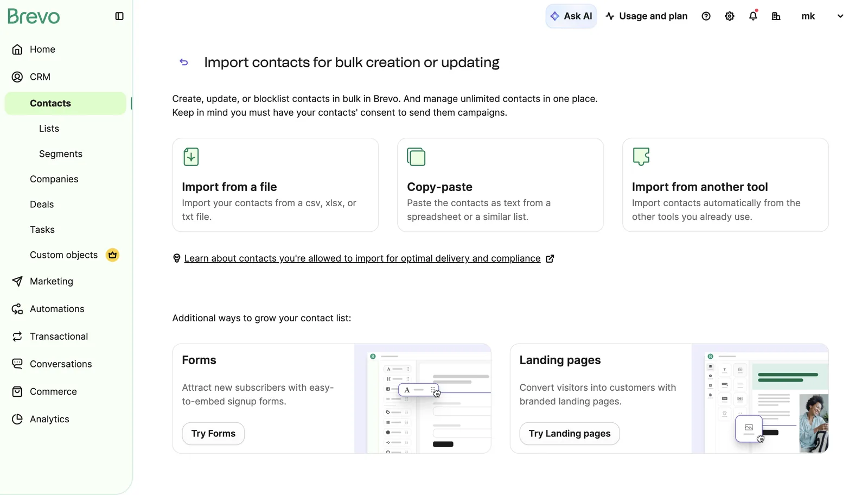The image size is (868, 495).
Task: Click the Landing pages preview illustration
Action: coord(760,398)
